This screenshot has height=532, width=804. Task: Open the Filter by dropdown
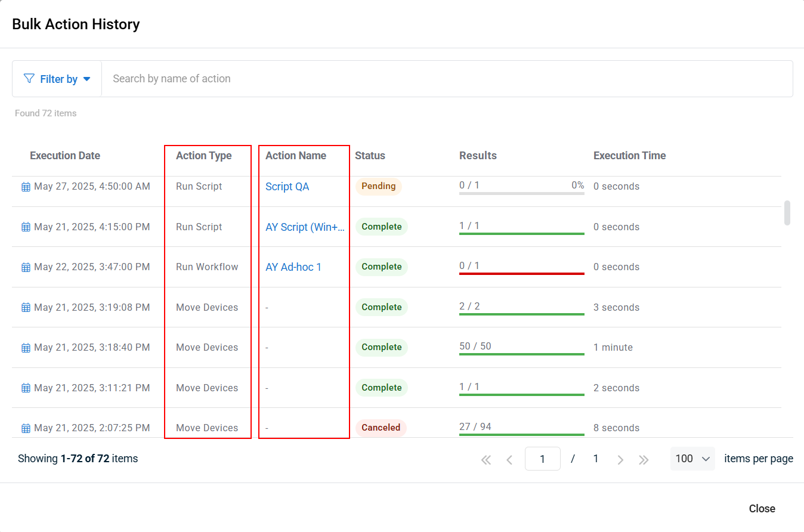tap(57, 79)
